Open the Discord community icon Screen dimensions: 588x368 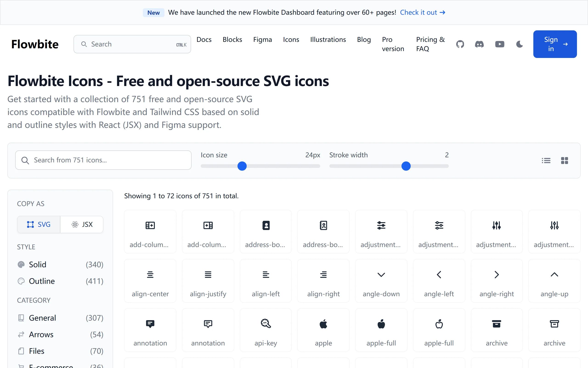point(479,44)
